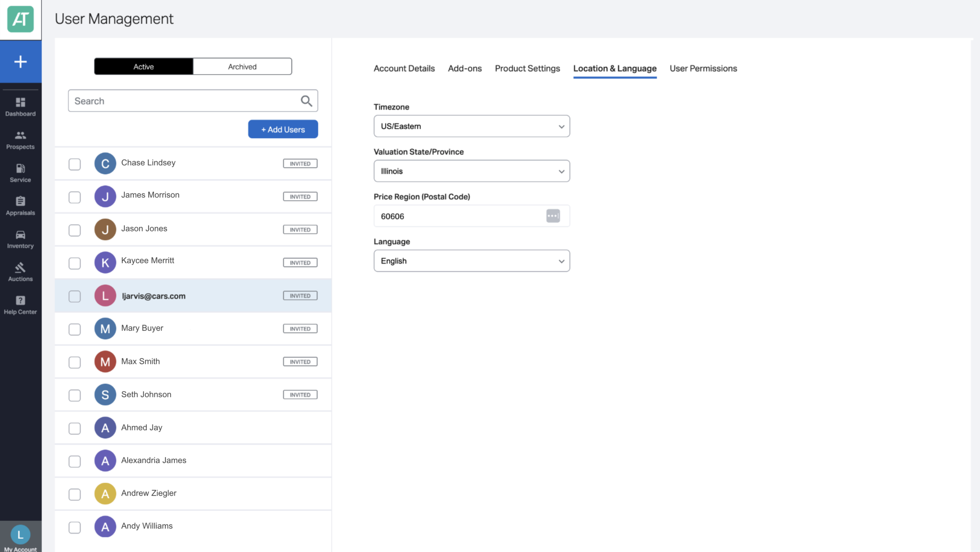
Task: Check the box for Chase Lindsey
Action: click(x=75, y=164)
